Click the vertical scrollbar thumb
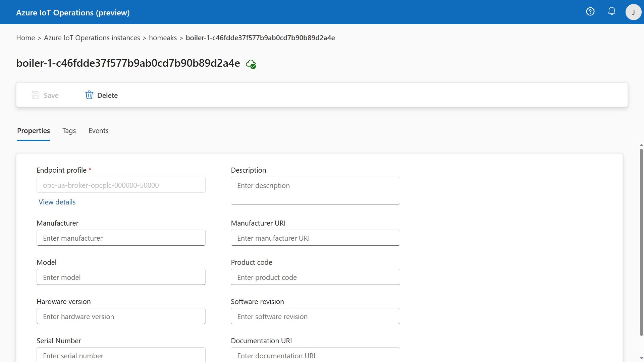 641,242
